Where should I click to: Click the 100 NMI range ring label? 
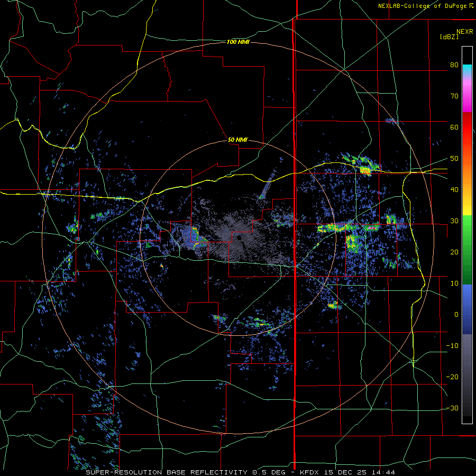[238, 42]
